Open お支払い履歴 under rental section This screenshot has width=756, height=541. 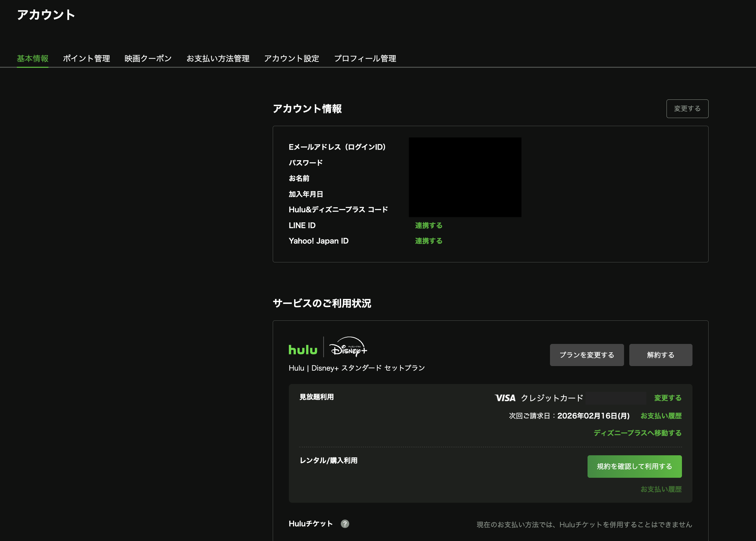pos(661,489)
